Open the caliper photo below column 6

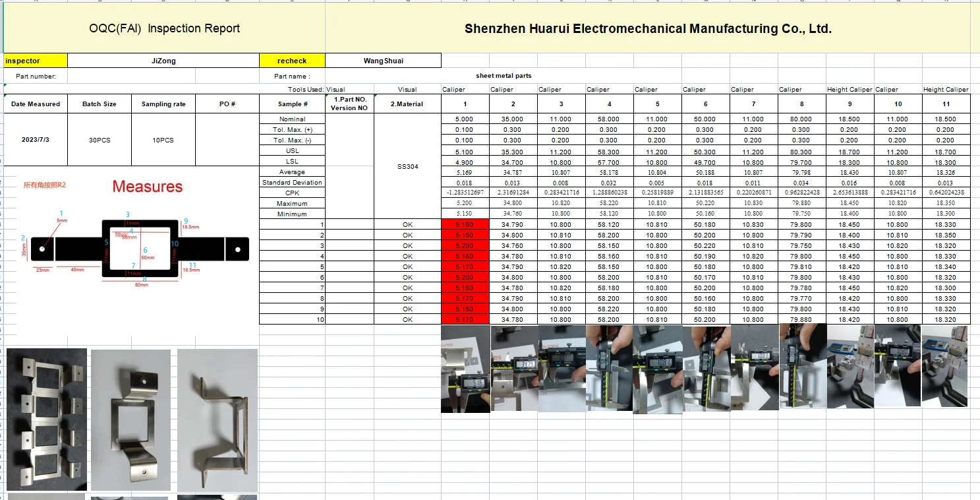pyautogui.click(x=706, y=367)
